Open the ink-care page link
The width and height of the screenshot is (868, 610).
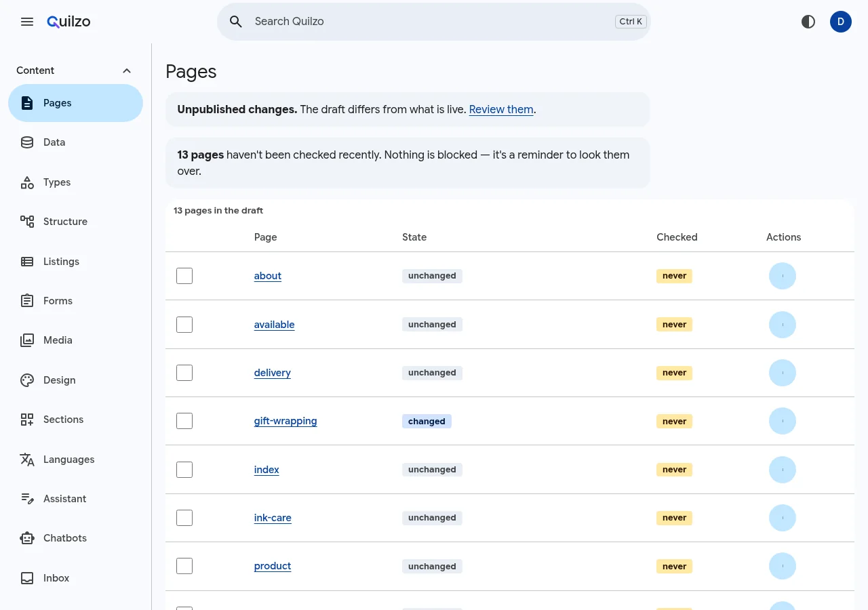click(x=273, y=518)
